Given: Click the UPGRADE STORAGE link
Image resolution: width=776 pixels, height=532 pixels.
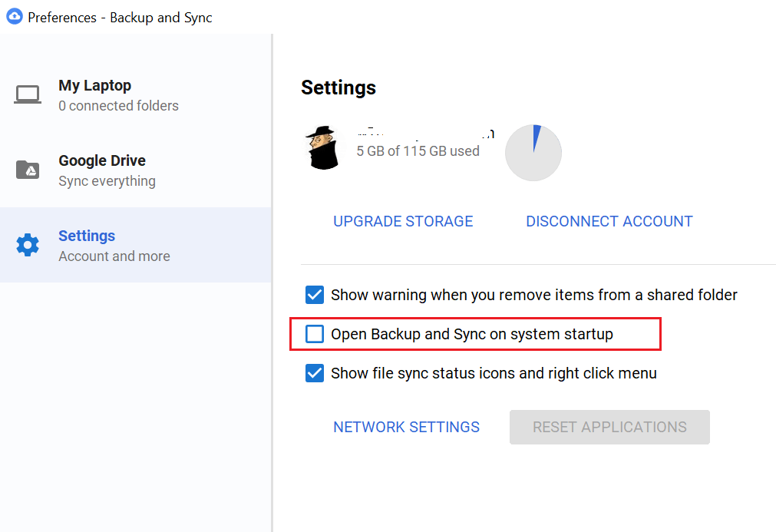Looking at the screenshot, I should click(x=403, y=221).
